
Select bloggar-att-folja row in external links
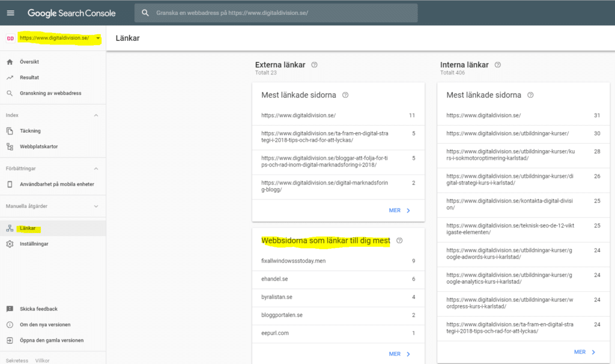point(338,162)
